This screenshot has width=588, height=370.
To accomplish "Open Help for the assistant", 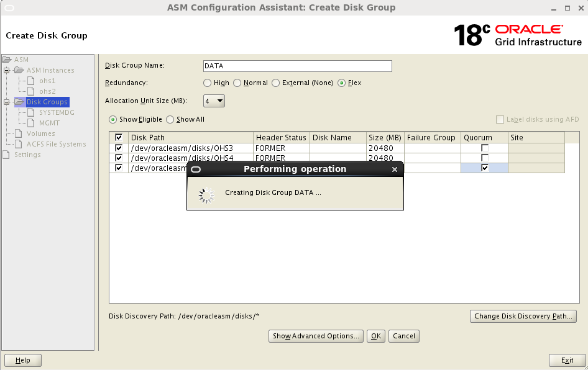I will [x=22, y=360].
